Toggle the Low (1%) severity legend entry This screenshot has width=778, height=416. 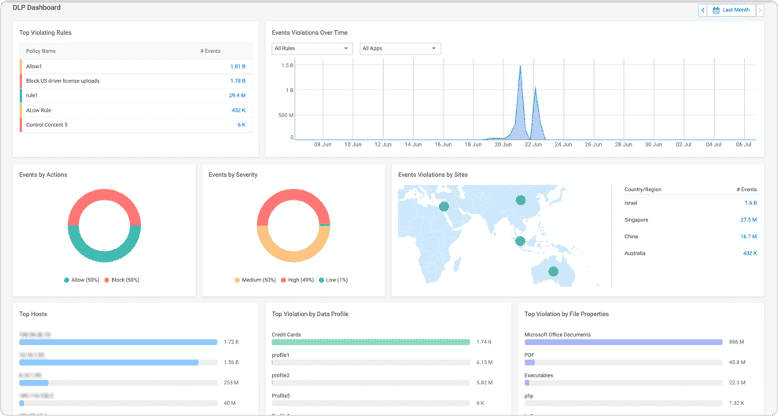[x=333, y=280]
